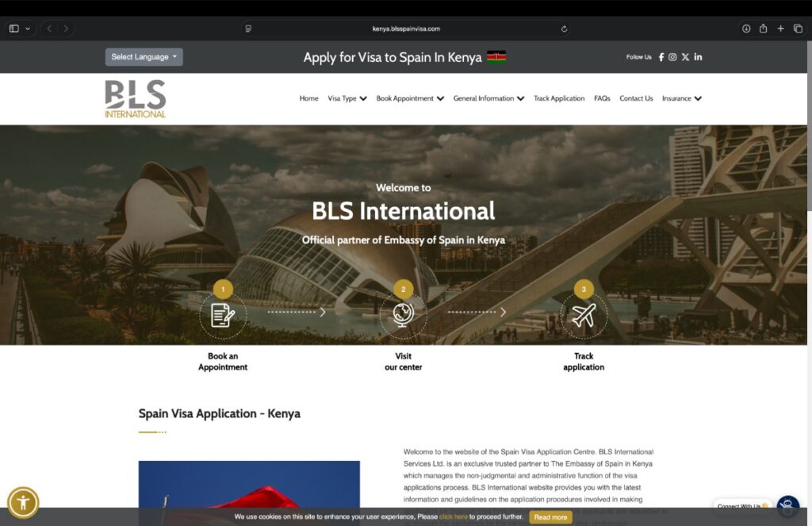Viewport: 812px width, 526px height.
Task: Reload the page with Safari's refresh icon
Action: [564, 29]
